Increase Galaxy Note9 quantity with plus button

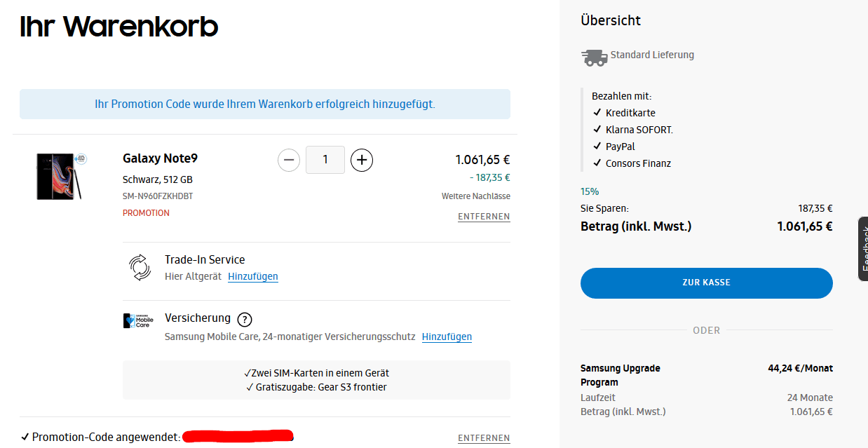point(362,160)
